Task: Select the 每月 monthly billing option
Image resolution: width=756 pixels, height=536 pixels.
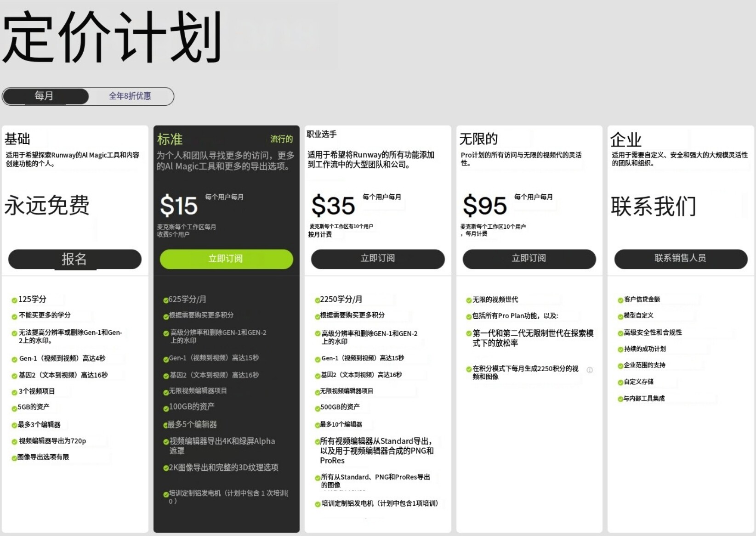Action: pyautogui.click(x=45, y=96)
